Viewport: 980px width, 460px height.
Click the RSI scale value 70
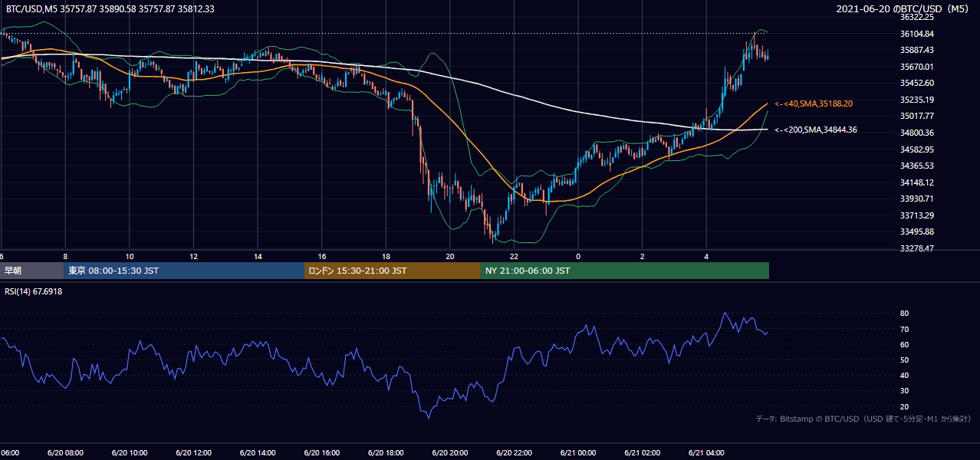click(905, 329)
